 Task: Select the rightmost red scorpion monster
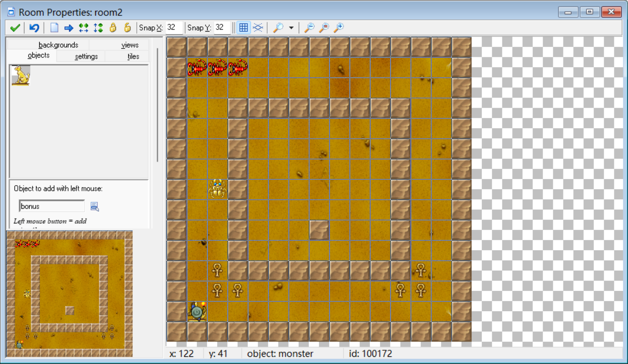[238, 68]
